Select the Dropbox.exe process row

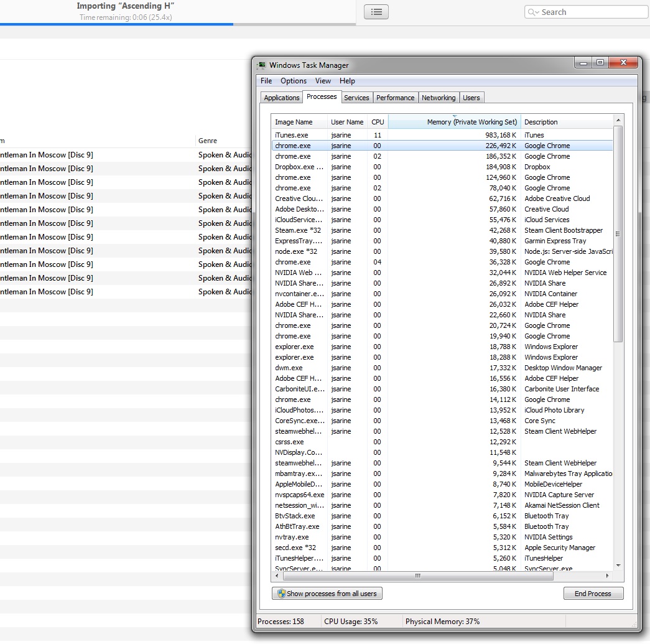tap(442, 167)
